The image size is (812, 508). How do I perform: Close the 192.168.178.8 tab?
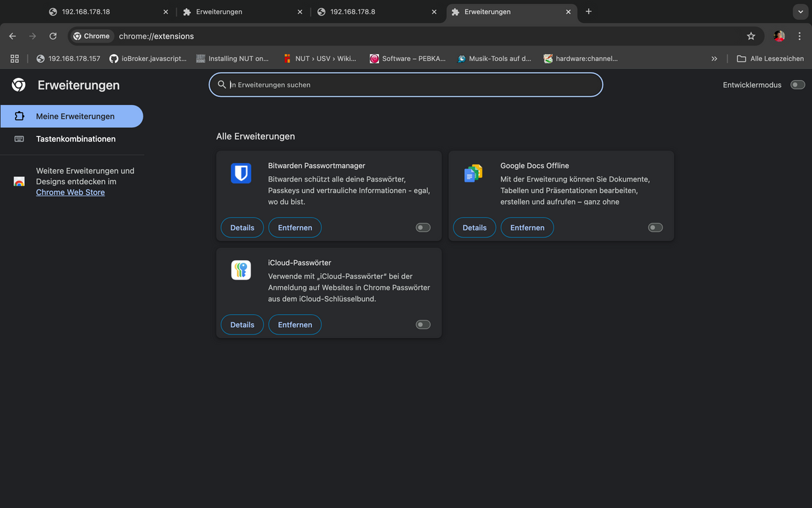tap(434, 12)
